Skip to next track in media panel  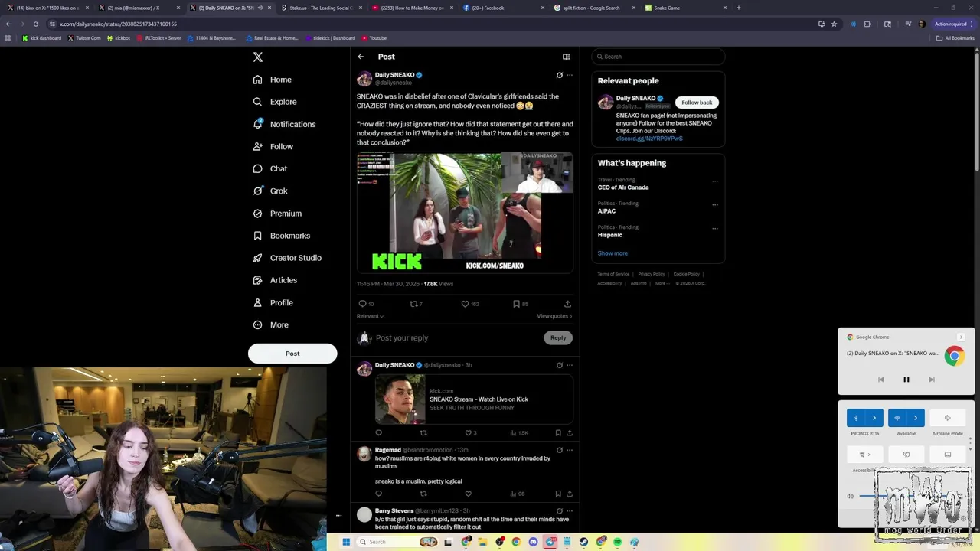click(931, 380)
